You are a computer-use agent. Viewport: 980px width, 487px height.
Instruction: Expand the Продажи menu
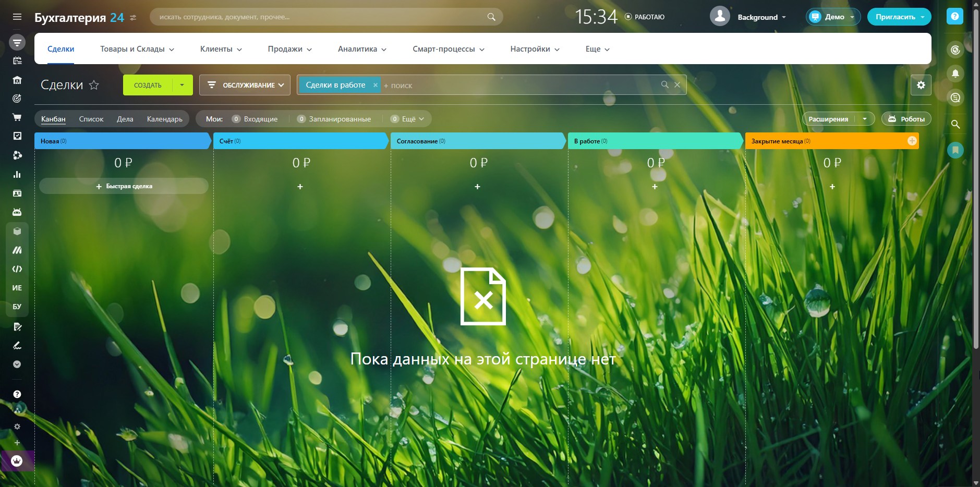[x=290, y=49]
